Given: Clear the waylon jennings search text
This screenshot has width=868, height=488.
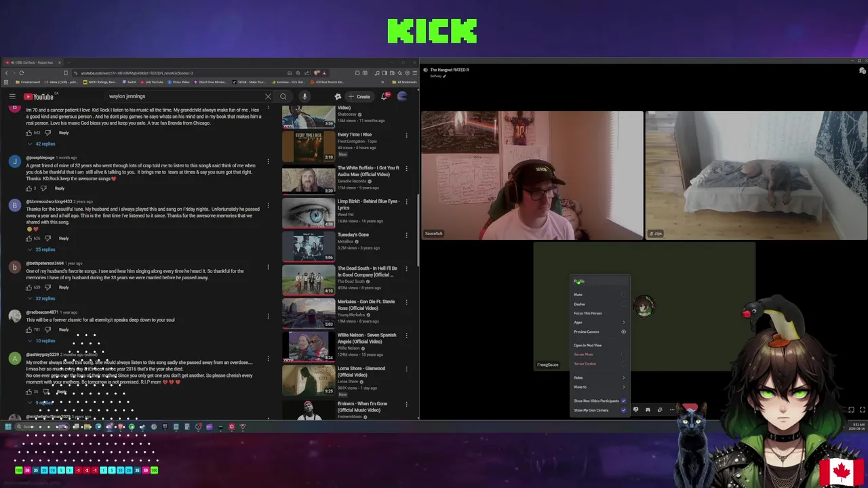Looking at the screenshot, I should pos(268,96).
